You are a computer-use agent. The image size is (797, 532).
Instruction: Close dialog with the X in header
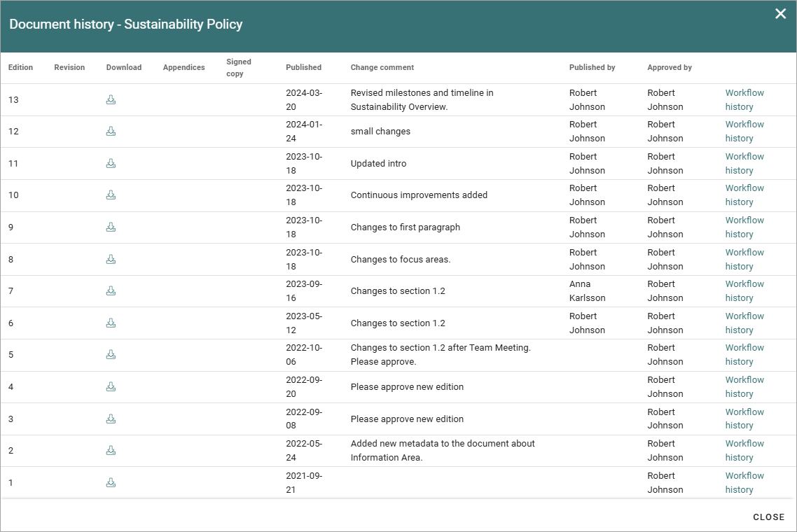[780, 14]
